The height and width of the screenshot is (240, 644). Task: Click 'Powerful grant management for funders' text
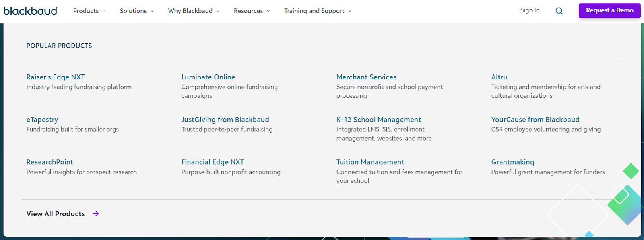click(x=548, y=172)
